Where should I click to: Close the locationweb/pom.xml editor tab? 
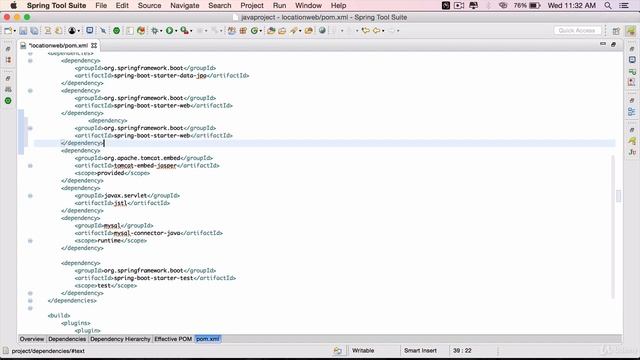point(94,45)
